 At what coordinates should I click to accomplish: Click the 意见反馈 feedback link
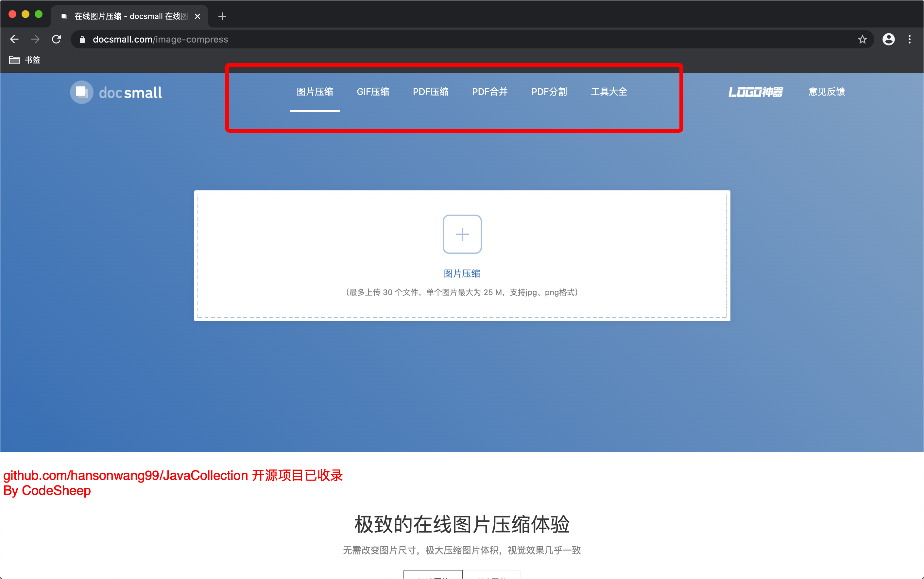point(826,92)
